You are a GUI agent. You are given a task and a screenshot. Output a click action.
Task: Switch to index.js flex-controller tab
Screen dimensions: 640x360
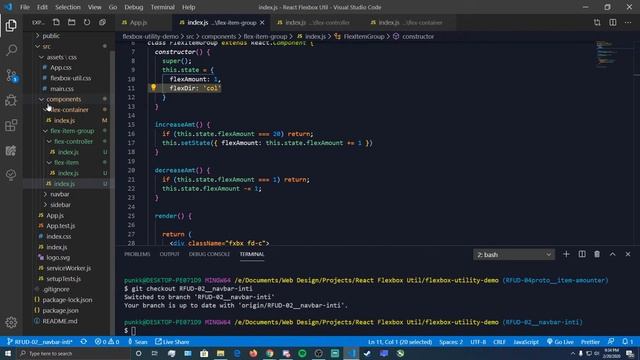pyautogui.click(x=317, y=22)
